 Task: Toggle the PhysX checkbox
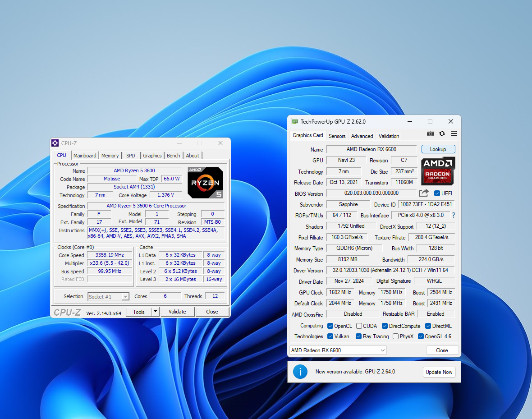coord(395,336)
